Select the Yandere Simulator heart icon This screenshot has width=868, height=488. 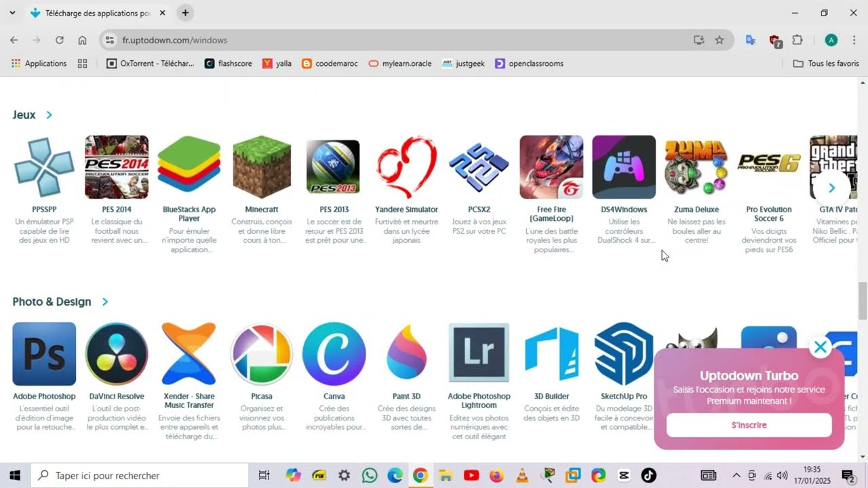pyautogui.click(x=406, y=167)
